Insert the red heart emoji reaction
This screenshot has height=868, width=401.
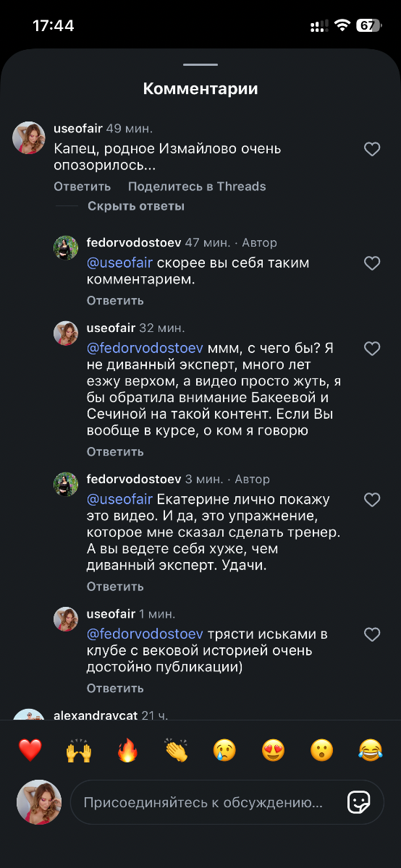(30, 750)
